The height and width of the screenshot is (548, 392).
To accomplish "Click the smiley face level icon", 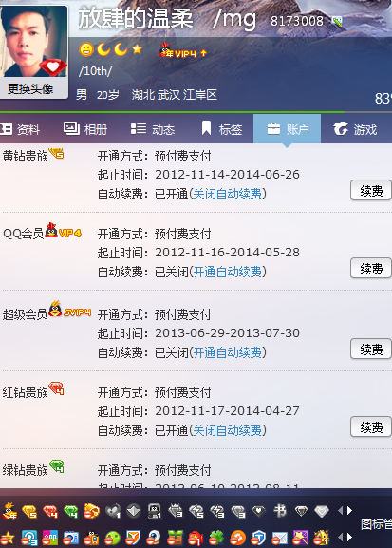I will [86, 49].
